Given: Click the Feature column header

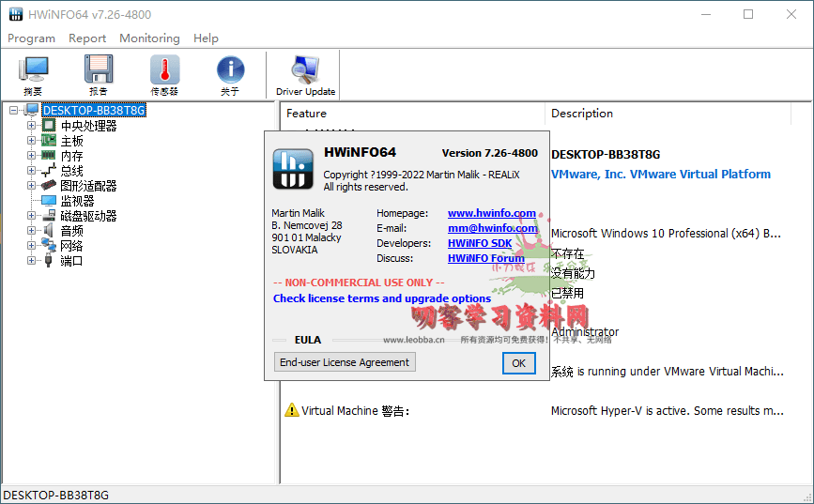Looking at the screenshot, I should click(x=307, y=114).
